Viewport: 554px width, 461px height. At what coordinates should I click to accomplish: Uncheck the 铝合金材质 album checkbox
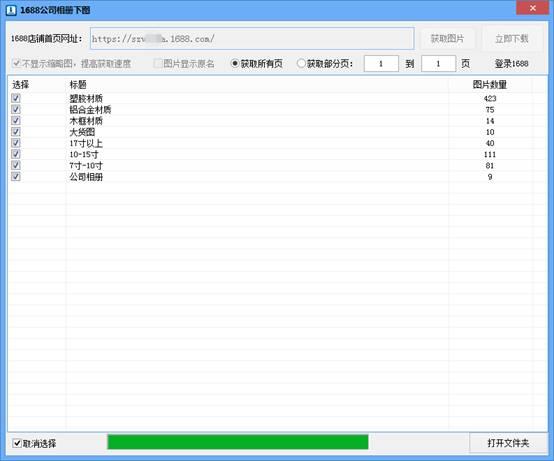click(16, 109)
